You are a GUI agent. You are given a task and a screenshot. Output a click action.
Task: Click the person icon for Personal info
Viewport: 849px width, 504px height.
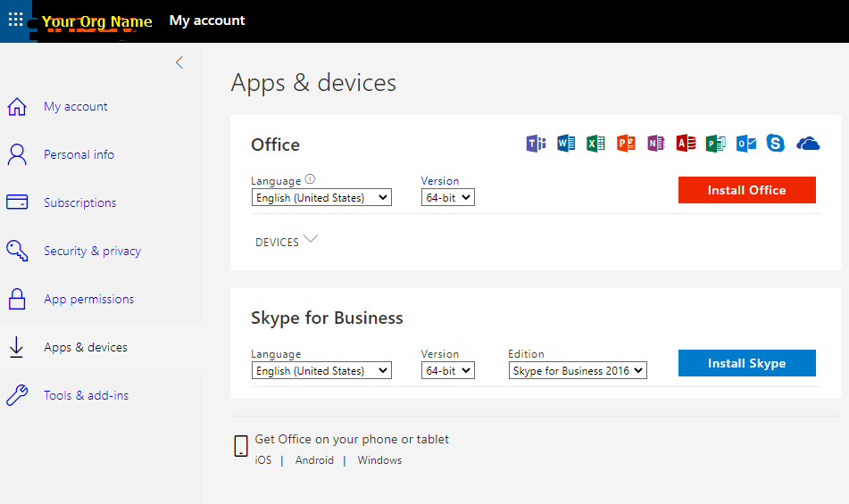[17, 154]
